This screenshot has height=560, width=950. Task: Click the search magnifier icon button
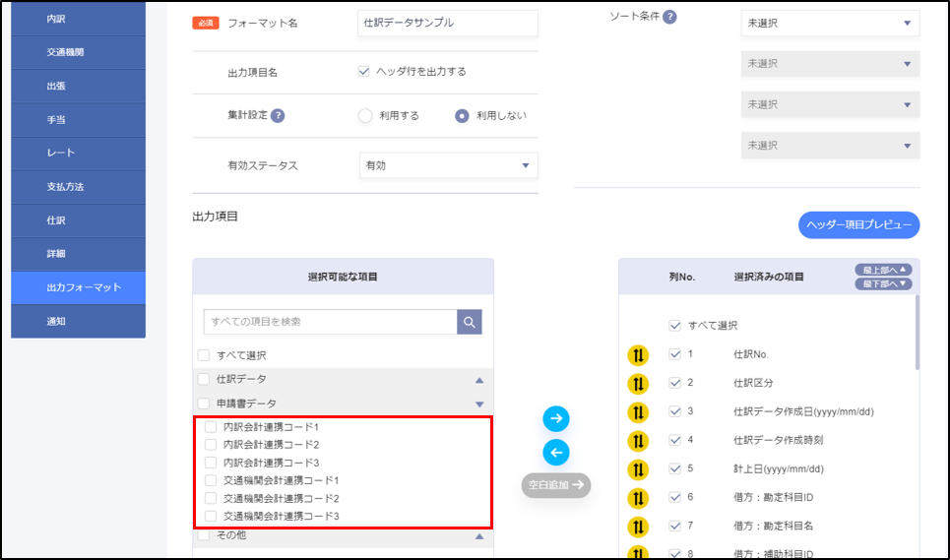point(470,322)
